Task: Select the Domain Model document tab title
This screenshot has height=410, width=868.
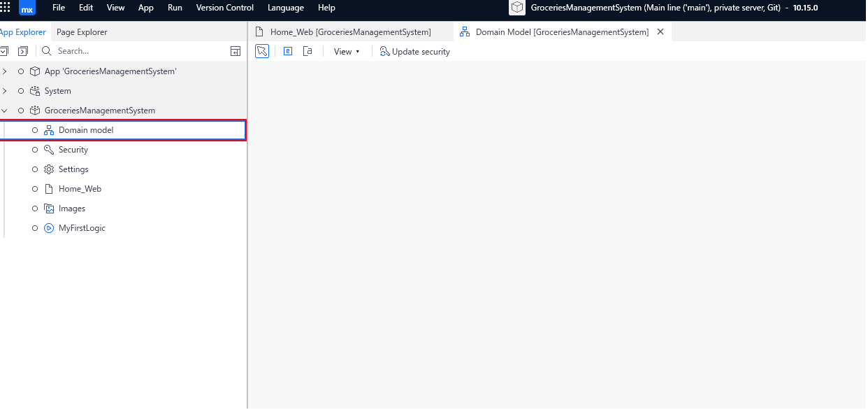Action: (563, 32)
